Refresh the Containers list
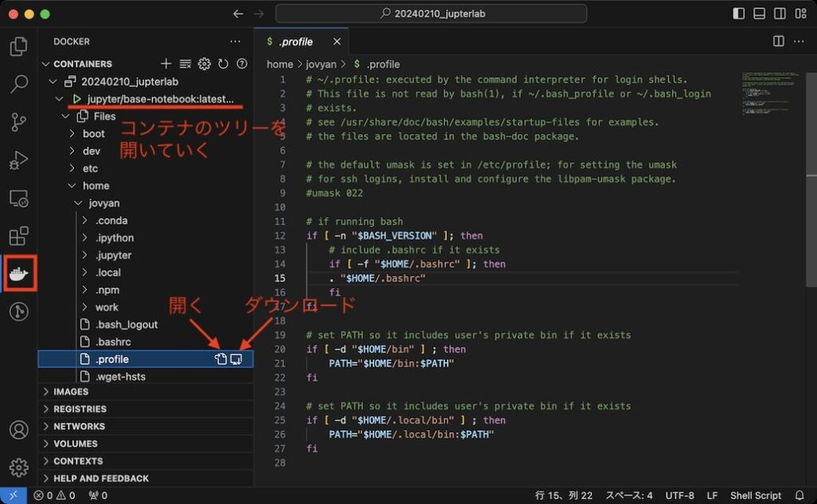The image size is (817, 504). coord(223,64)
